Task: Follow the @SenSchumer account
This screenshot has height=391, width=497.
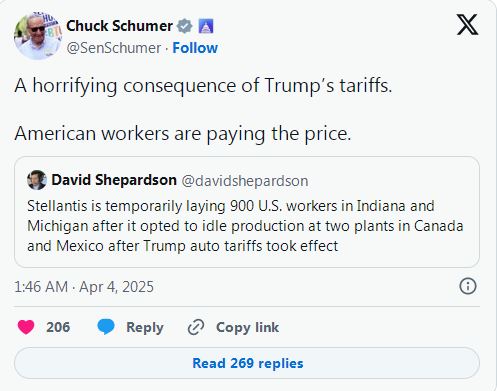Action: (x=195, y=48)
